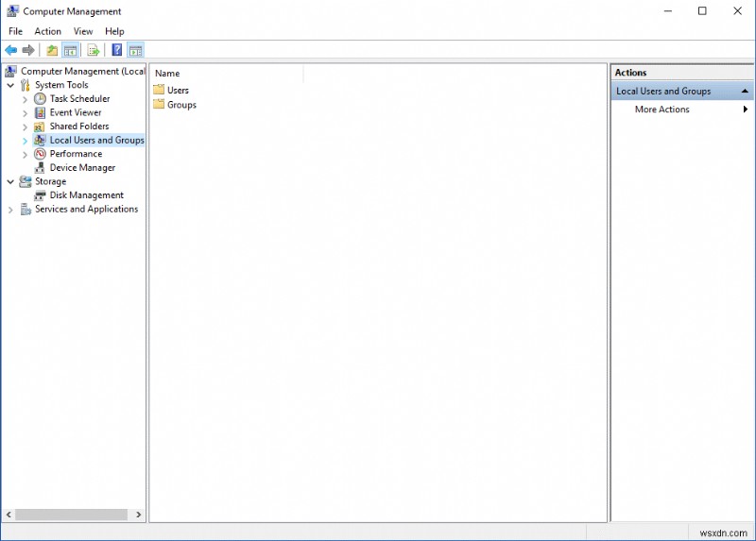This screenshot has width=756, height=541.
Task: Open Event Viewer in the tree
Action: [76, 112]
